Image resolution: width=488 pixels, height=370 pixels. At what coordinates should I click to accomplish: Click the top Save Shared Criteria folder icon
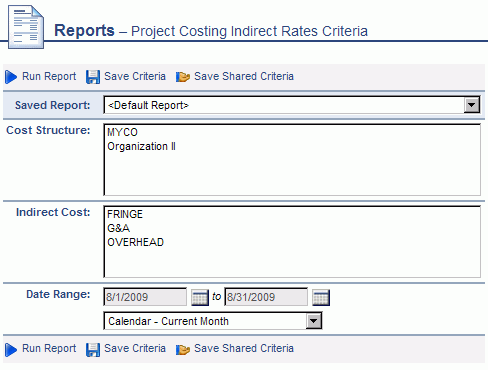click(183, 77)
